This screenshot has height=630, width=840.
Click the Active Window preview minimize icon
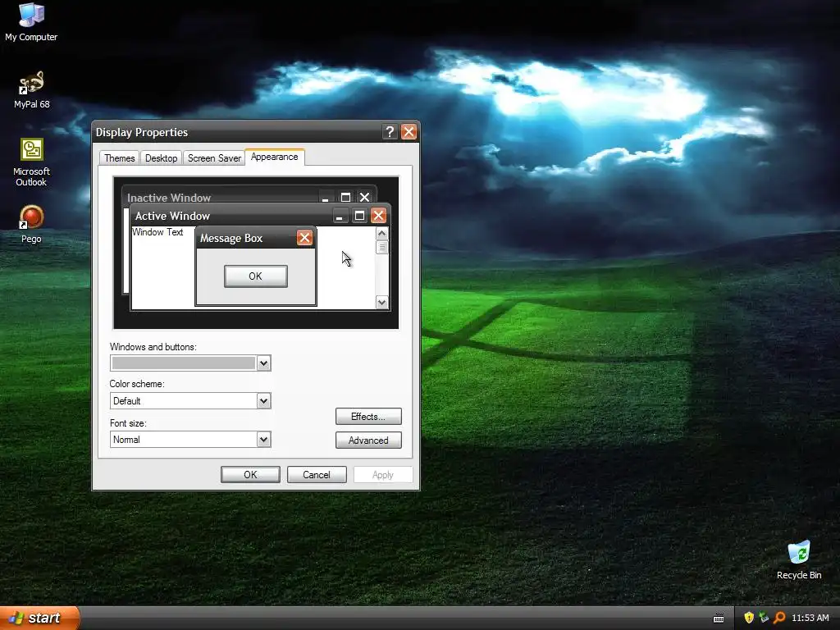(339, 216)
